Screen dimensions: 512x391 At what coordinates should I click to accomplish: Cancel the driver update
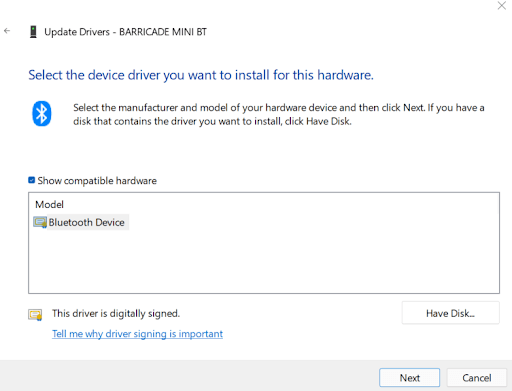476,378
